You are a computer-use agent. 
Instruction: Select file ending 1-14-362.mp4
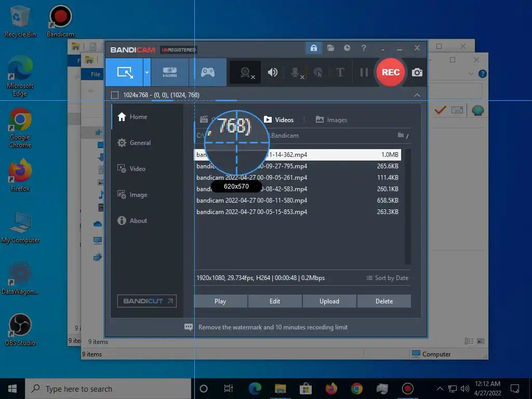[298, 155]
